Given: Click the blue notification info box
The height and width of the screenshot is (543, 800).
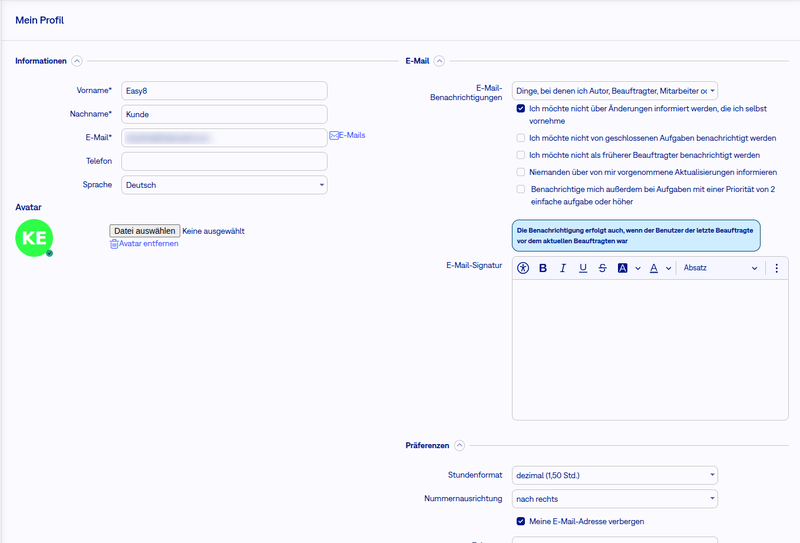Looking at the screenshot, I should pyautogui.click(x=636, y=236).
